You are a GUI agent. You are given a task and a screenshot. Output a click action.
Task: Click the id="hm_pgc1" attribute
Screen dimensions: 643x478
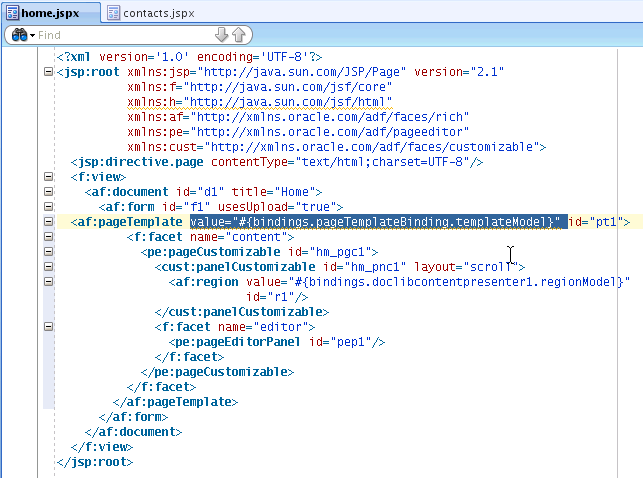point(330,252)
